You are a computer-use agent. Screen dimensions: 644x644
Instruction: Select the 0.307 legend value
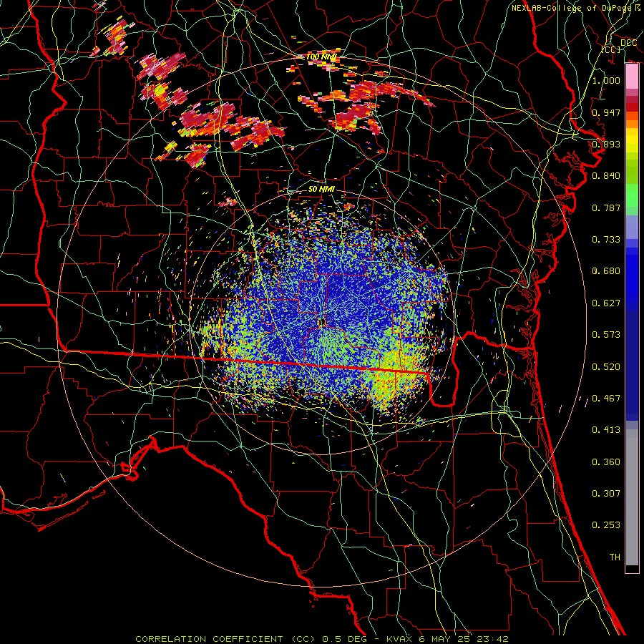(x=606, y=494)
